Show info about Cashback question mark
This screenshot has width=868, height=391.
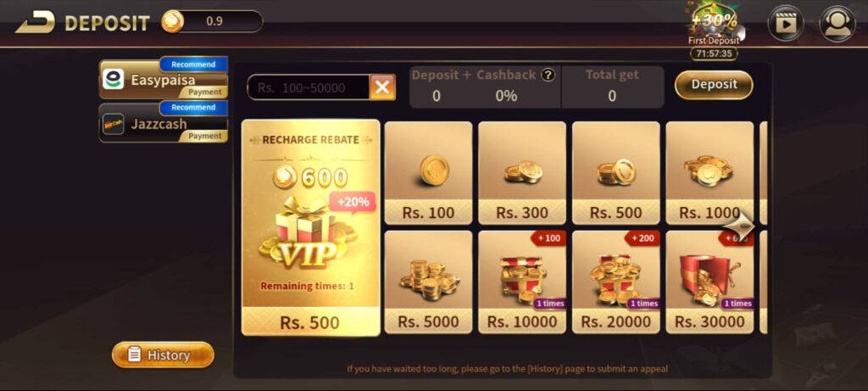tap(548, 75)
